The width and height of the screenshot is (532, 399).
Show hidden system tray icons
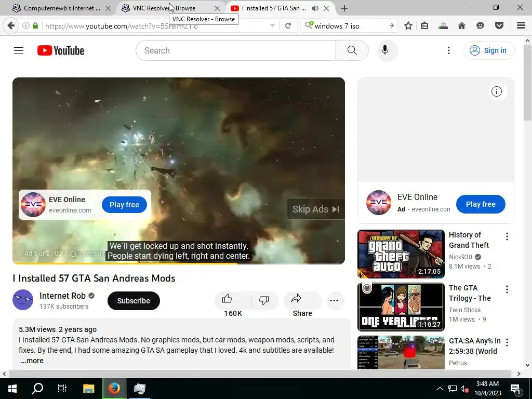tap(440, 389)
